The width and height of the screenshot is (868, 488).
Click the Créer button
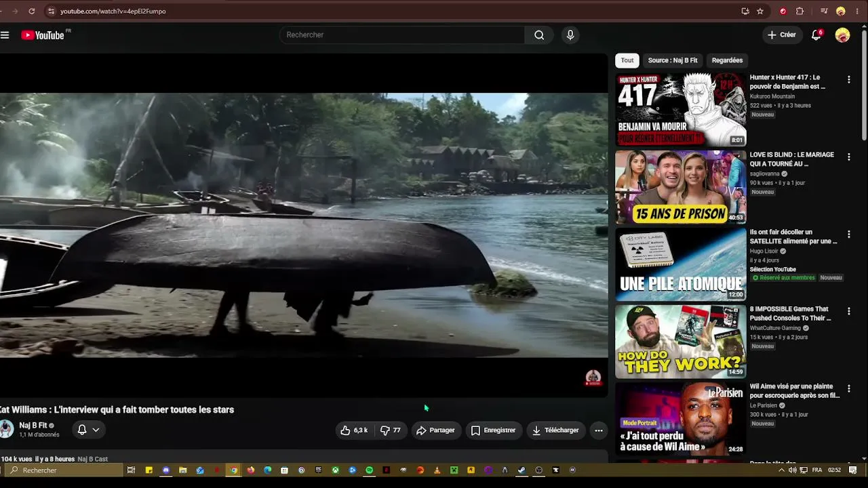(x=782, y=35)
